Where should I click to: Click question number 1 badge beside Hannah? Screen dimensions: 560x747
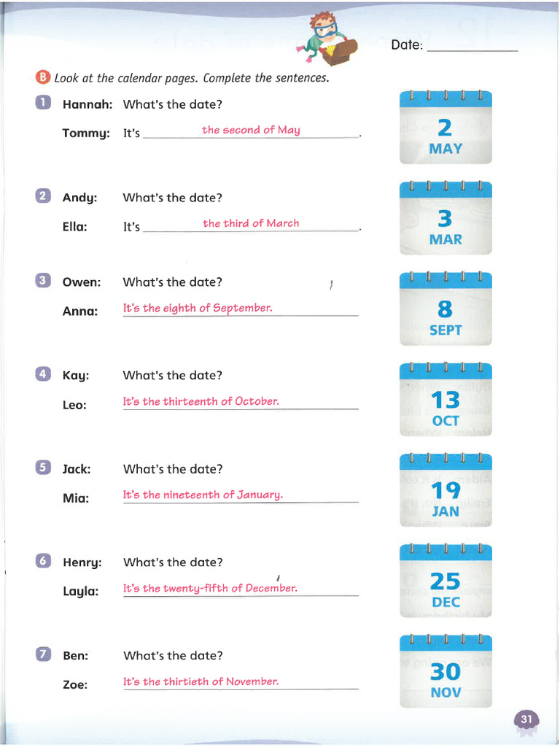pyautogui.click(x=43, y=103)
